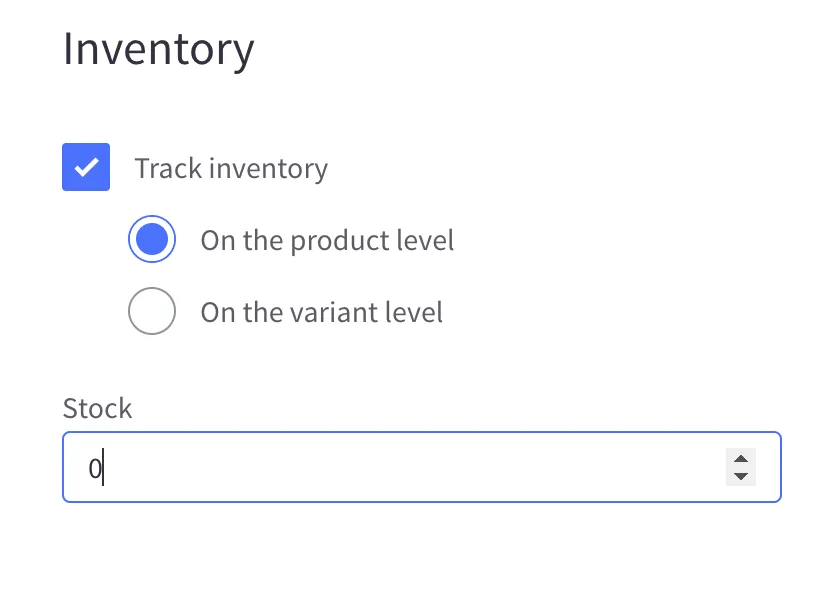The width and height of the screenshot is (814, 602).
Task: Select the "On the product level" radio button
Action: (x=152, y=240)
